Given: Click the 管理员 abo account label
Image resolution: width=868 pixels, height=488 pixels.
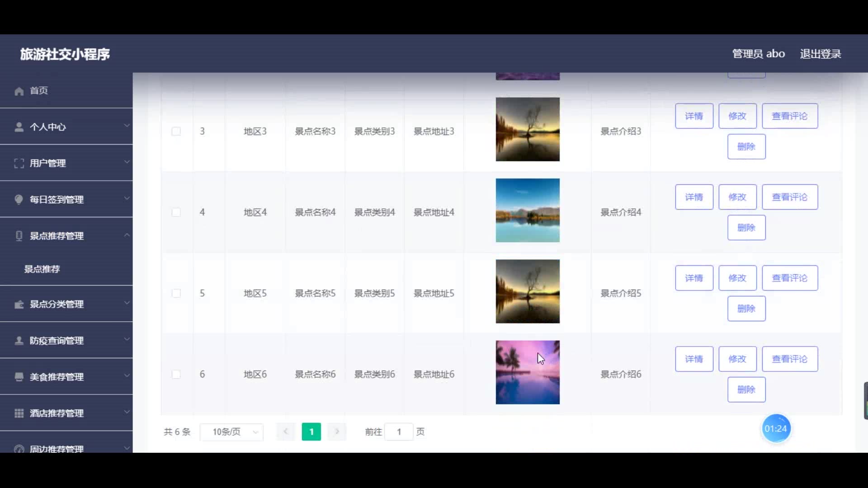Looking at the screenshot, I should [x=758, y=54].
